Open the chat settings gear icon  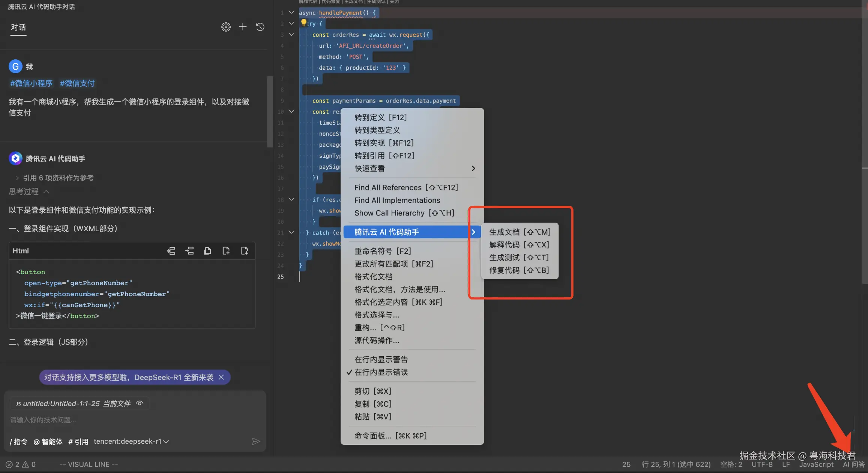click(225, 27)
